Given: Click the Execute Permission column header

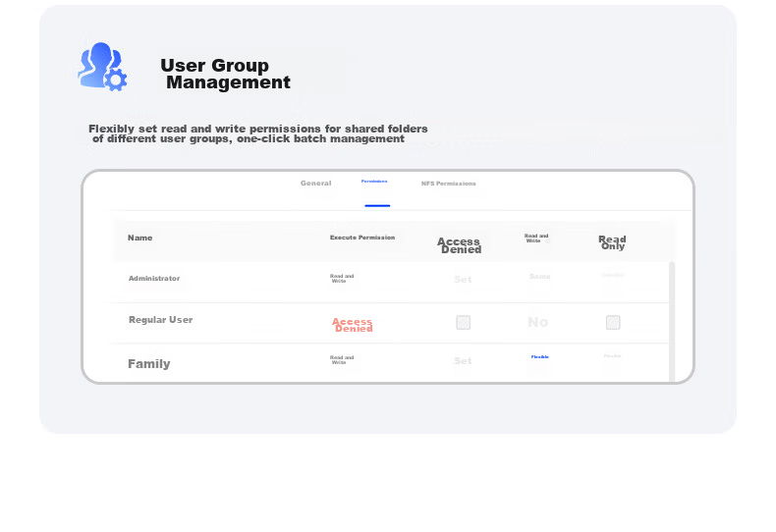Looking at the screenshot, I should [362, 238].
